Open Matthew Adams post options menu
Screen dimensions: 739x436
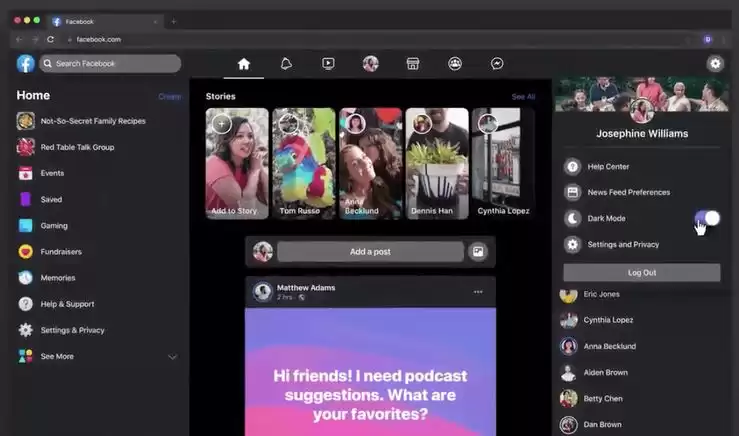coord(478,292)
